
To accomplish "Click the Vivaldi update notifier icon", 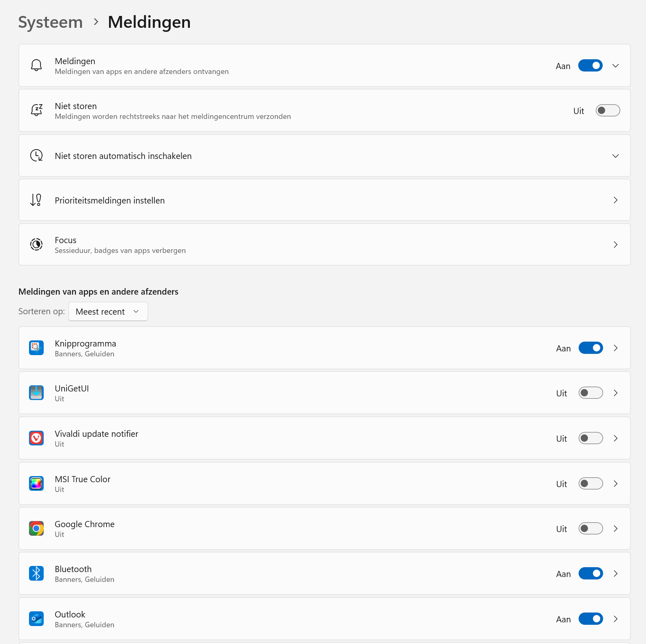I will coord(36,438).
